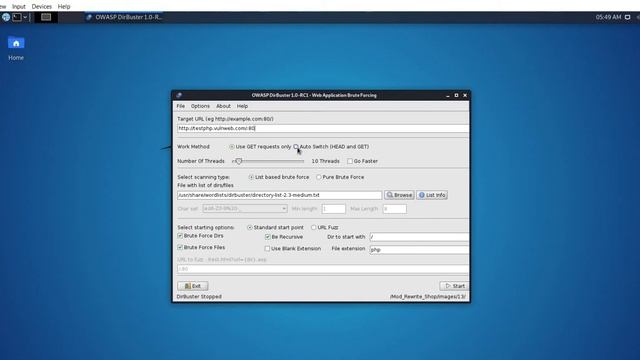Open the VM Help menu

pyautogui.click(x=64, y=7)
